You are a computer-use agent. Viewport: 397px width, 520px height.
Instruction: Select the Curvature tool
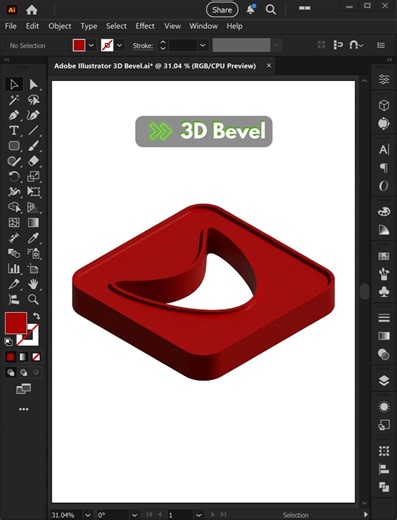(33, 115)
